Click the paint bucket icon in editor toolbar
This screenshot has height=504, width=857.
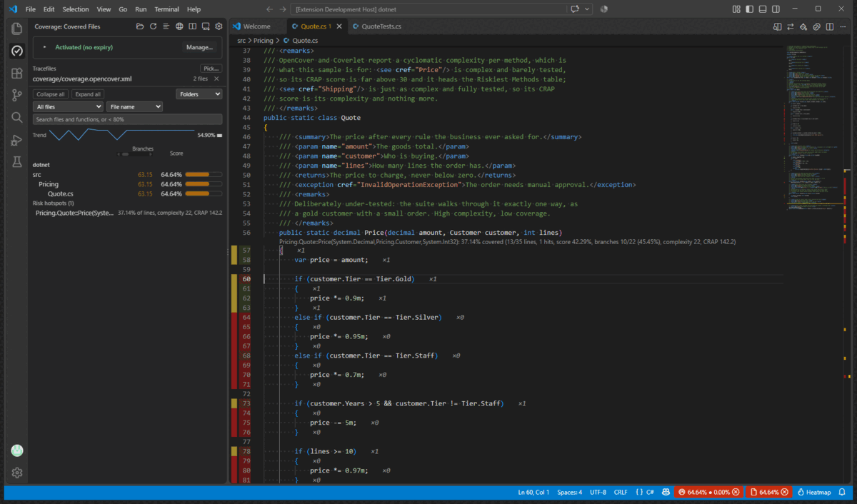803,26
